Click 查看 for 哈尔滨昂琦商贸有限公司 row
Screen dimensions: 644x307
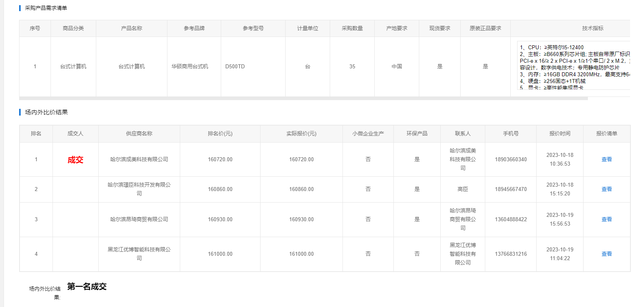click(x=606, y=219)
